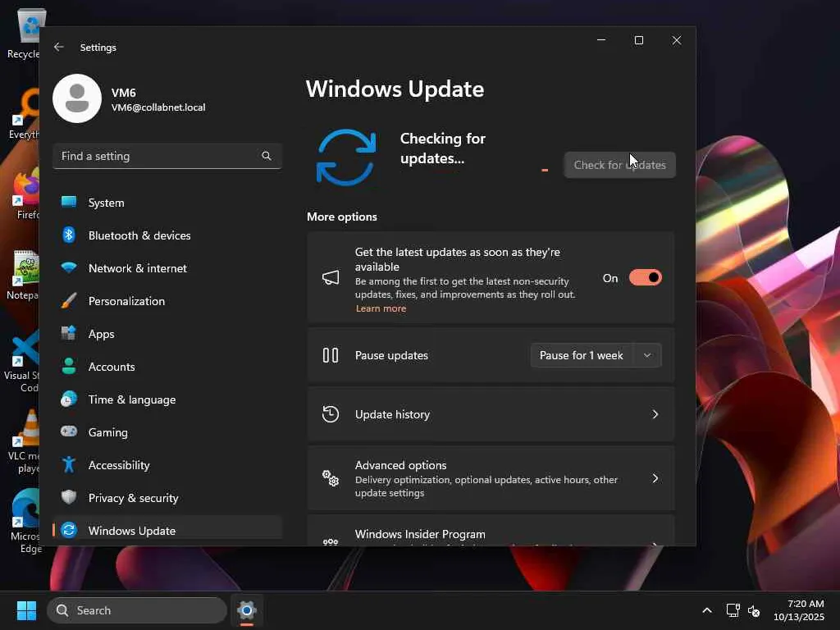This screenshot has width=840, height=630.
Task: Go to Bluetooth & devices page
Action: [x=167, y=235]
